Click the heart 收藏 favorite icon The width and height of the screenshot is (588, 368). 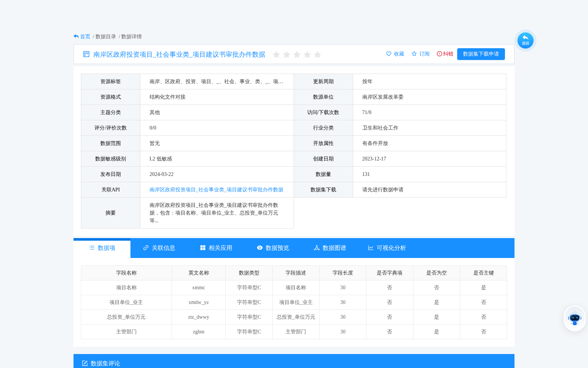(x=389, y=54)
